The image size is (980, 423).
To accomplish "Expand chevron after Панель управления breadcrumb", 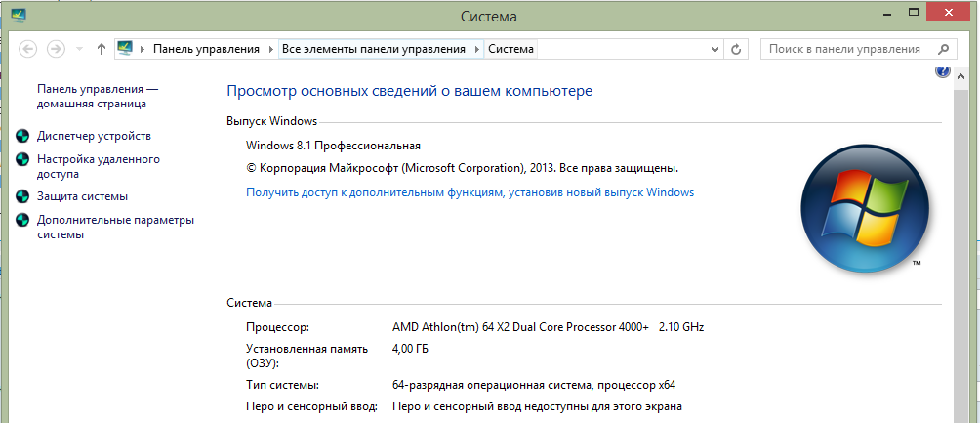I will coord(271,49).
